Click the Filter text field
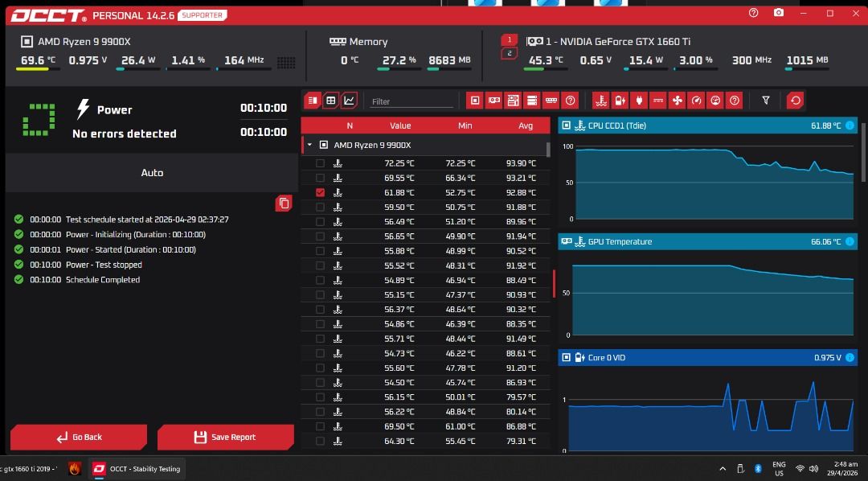This screenshot has height=481, width=868. (x=411, y=101)
